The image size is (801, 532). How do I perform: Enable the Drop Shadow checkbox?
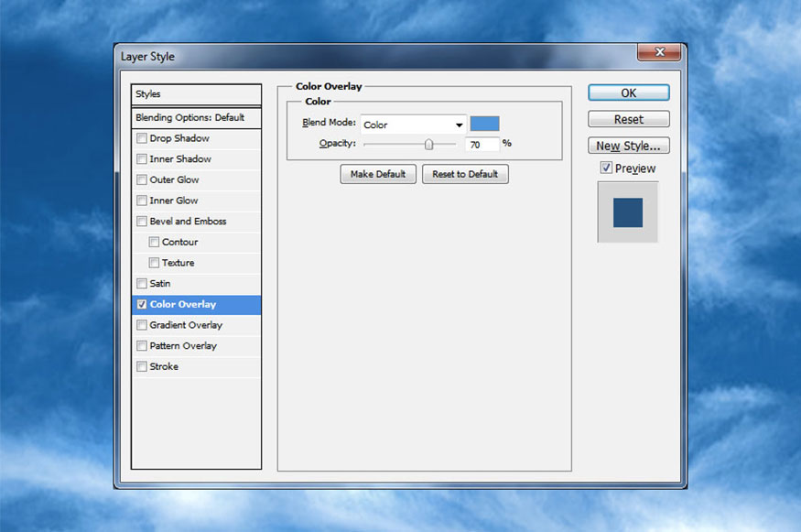pyautogui.click(x=142, y=138)
